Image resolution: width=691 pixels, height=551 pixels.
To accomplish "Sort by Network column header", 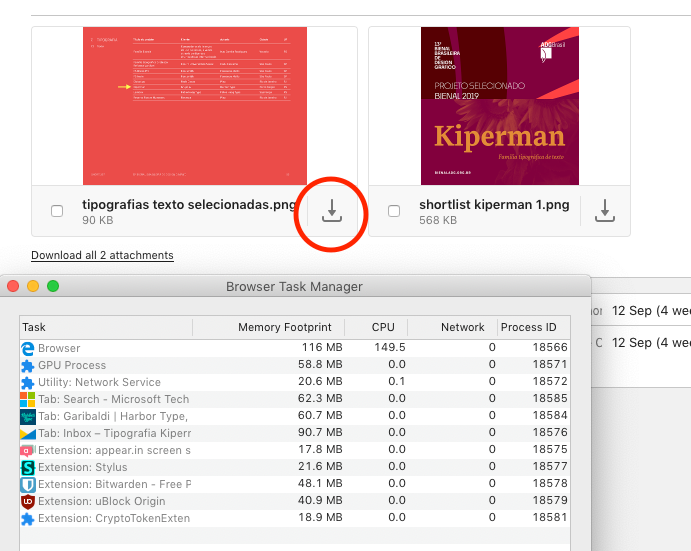I will click(453, 327).
